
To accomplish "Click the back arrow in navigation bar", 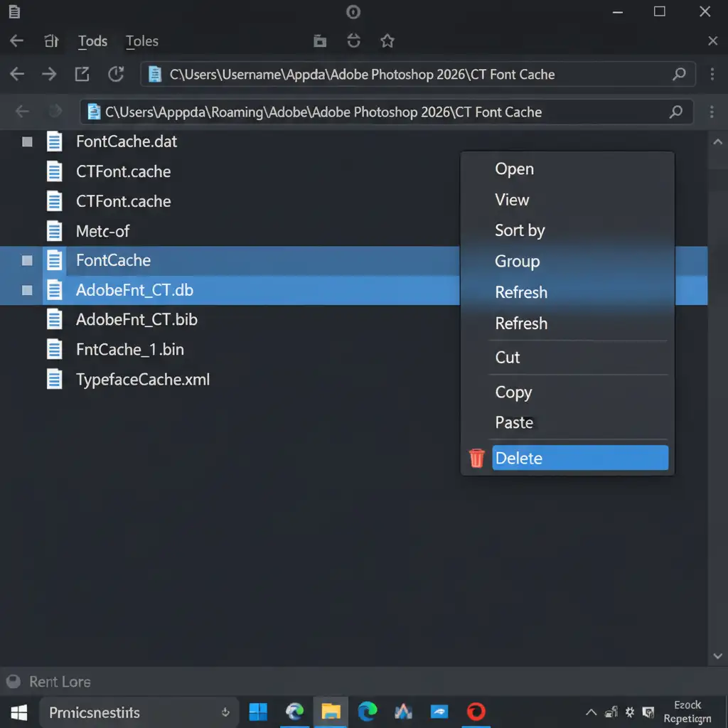I will 17,74.
